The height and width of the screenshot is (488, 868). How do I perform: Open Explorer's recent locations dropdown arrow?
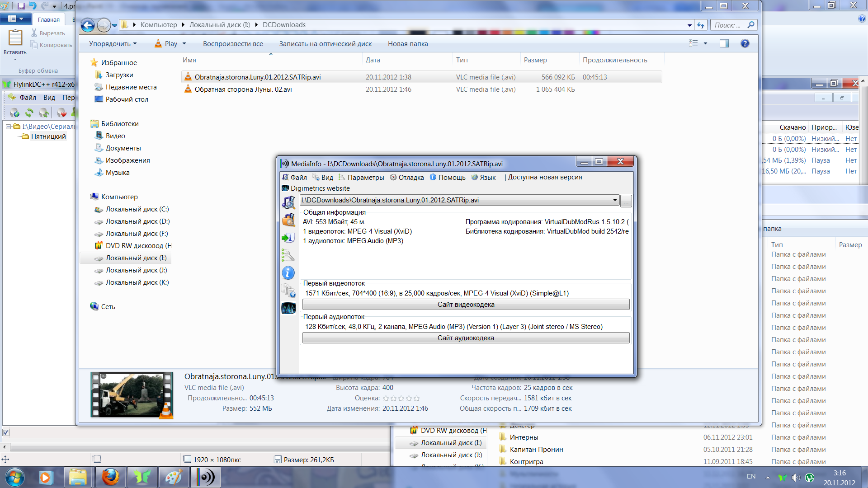click(x=114, y=25)
